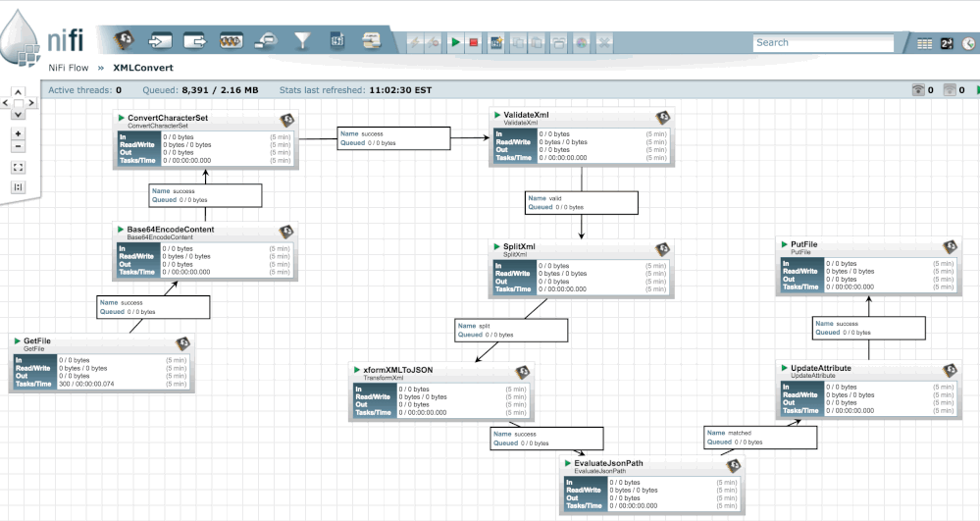980x521 pixels.
Task: Click the Change Color toolbar icon
Action: click(x=582, y=42)
